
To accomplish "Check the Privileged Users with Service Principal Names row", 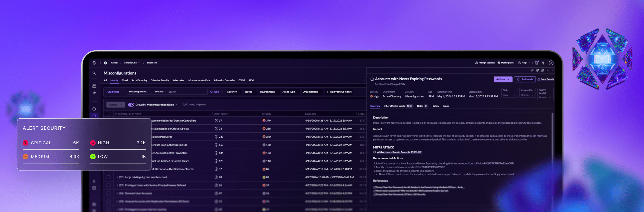I will coord(109,185).
